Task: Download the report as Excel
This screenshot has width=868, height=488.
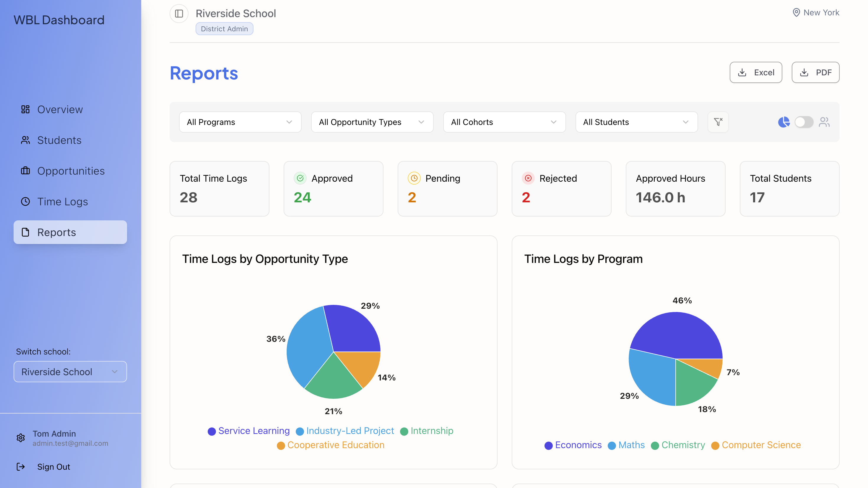Action: (x=756, y=72)
